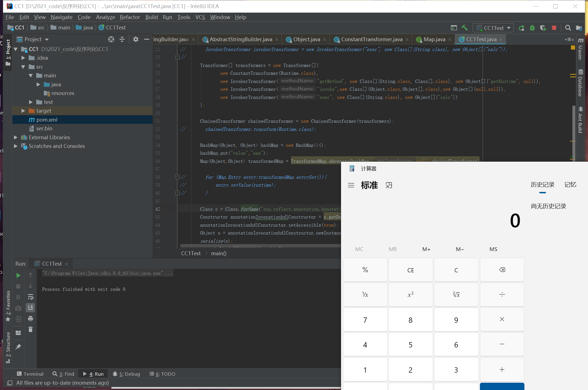Toggle scroll to end in Run console
Viewport: 588px width, 390px height.
pos(31,307)
